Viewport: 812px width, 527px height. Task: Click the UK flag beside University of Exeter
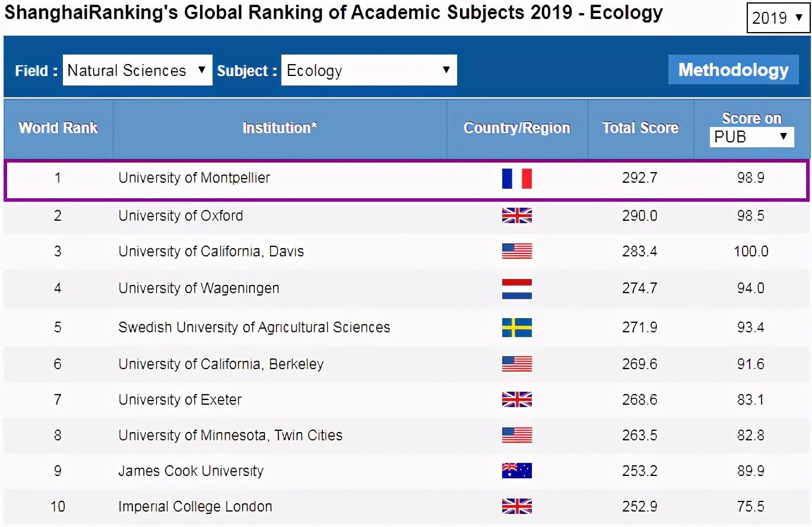click(517, 399)
